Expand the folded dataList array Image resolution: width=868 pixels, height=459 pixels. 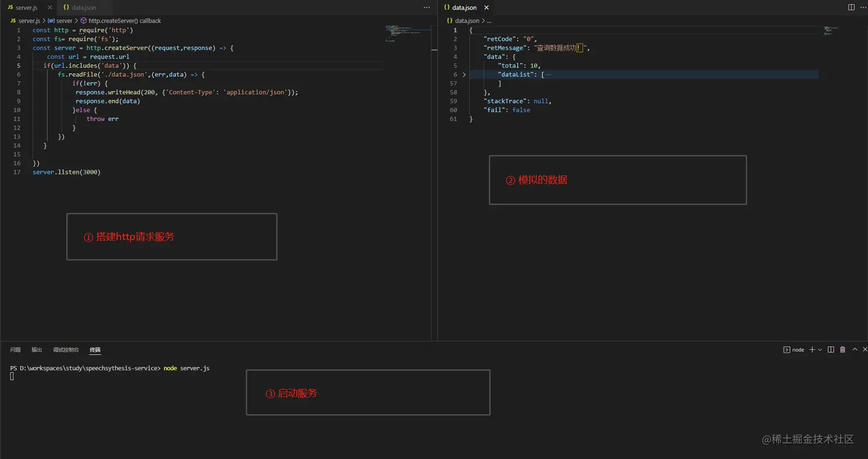[464, 75]
